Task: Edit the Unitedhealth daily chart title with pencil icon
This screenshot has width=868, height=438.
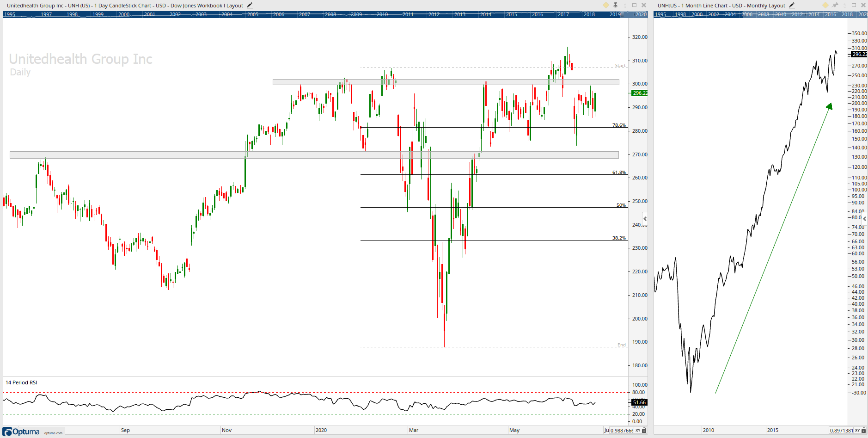Action: 250,6
